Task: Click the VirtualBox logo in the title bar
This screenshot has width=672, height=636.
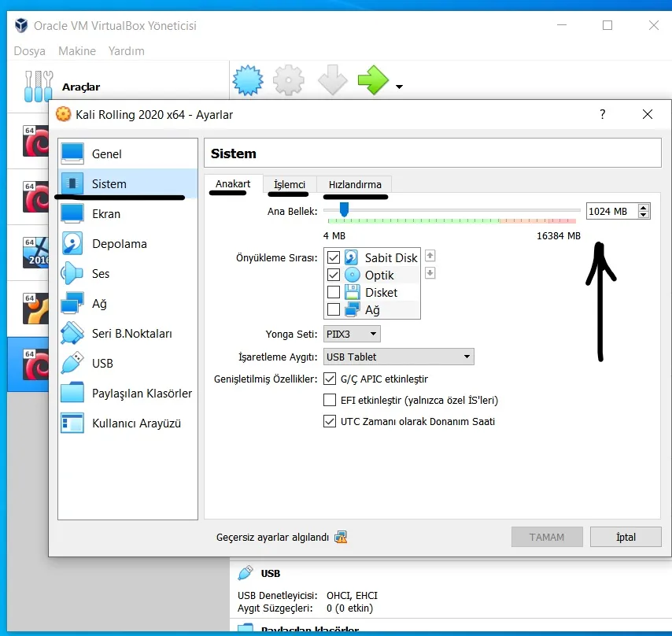Action: (21, 26)
